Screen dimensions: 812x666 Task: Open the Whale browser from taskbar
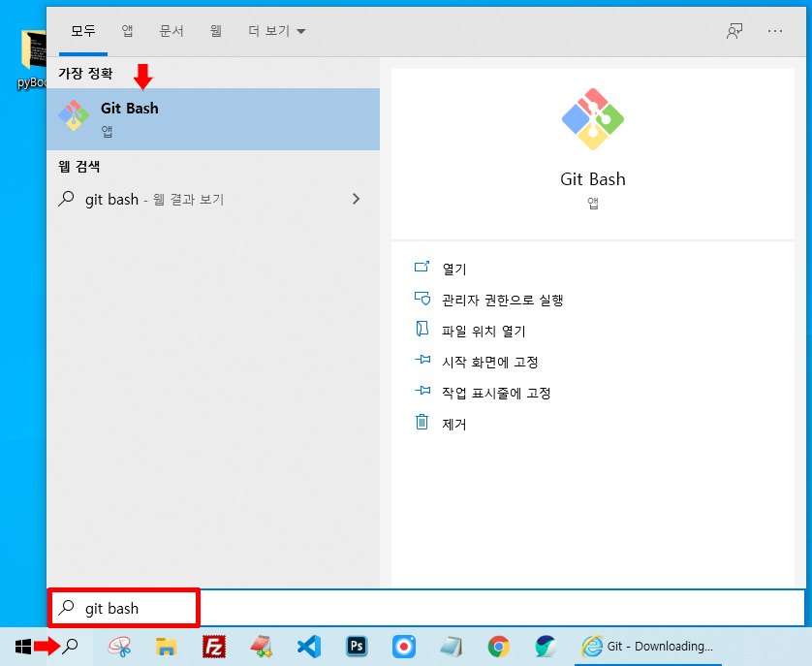[546, 647]
